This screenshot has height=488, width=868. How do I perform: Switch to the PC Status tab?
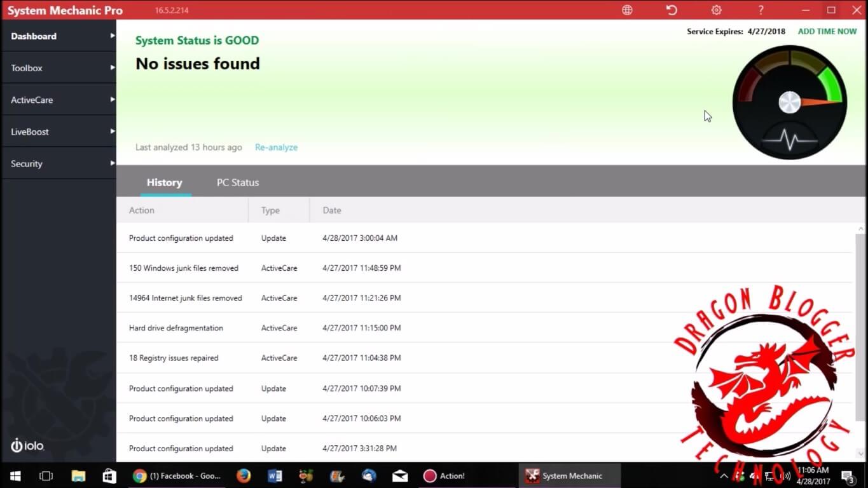237,182
